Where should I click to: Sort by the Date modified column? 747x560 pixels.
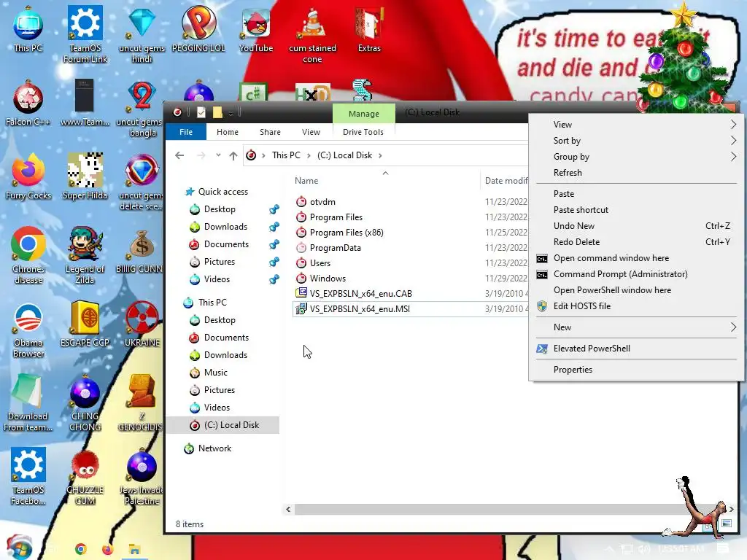pyautogui.click(x=506, y=181)
